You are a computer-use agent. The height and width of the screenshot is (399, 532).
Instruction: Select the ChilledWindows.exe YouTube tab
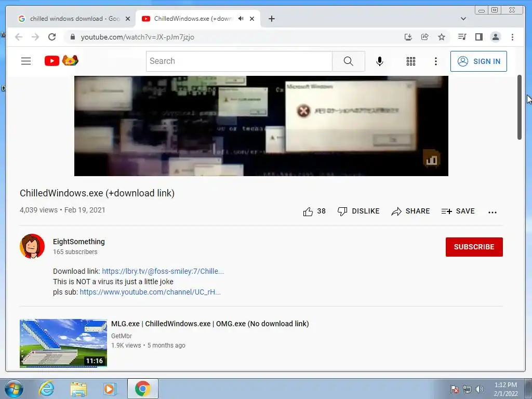[193, 19]
